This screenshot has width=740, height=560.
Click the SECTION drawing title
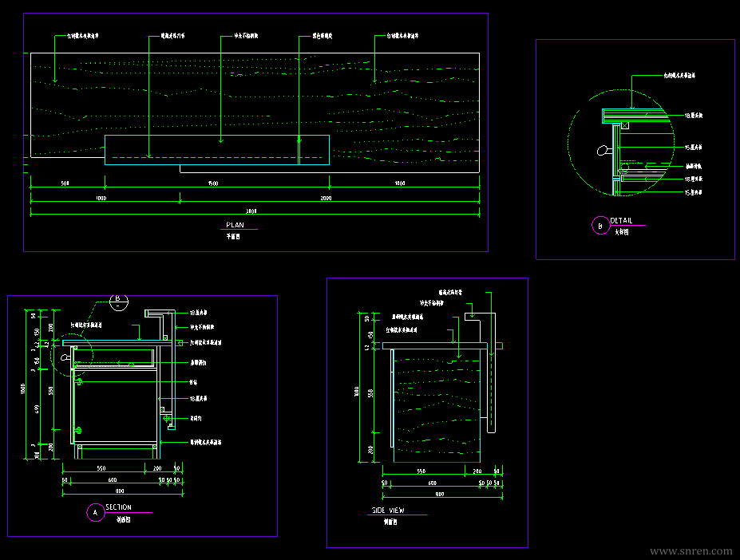point(118,507)
